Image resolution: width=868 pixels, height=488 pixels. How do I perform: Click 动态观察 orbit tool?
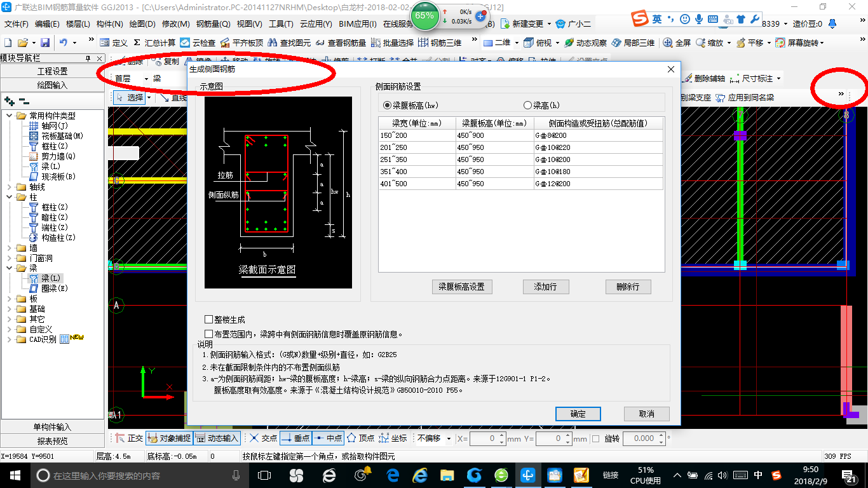(585, 43)
